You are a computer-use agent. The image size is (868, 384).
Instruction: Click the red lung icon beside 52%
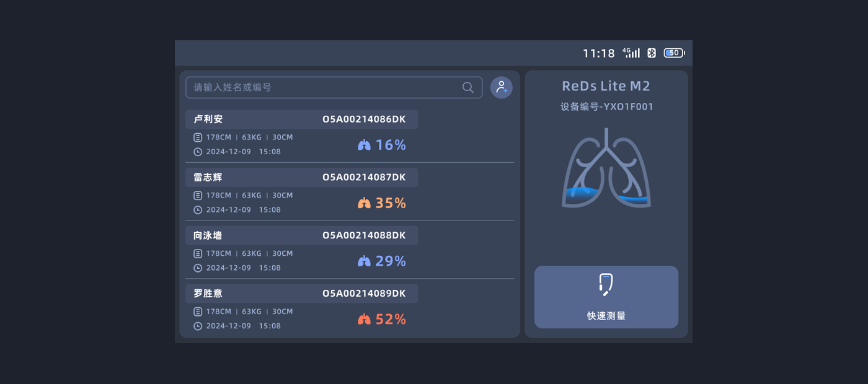(364, 320)
